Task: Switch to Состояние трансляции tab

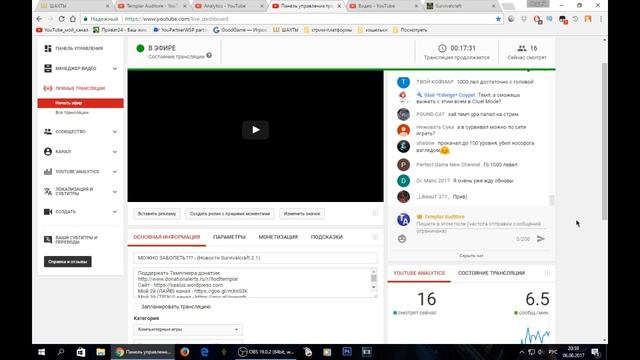Action: 491,273
